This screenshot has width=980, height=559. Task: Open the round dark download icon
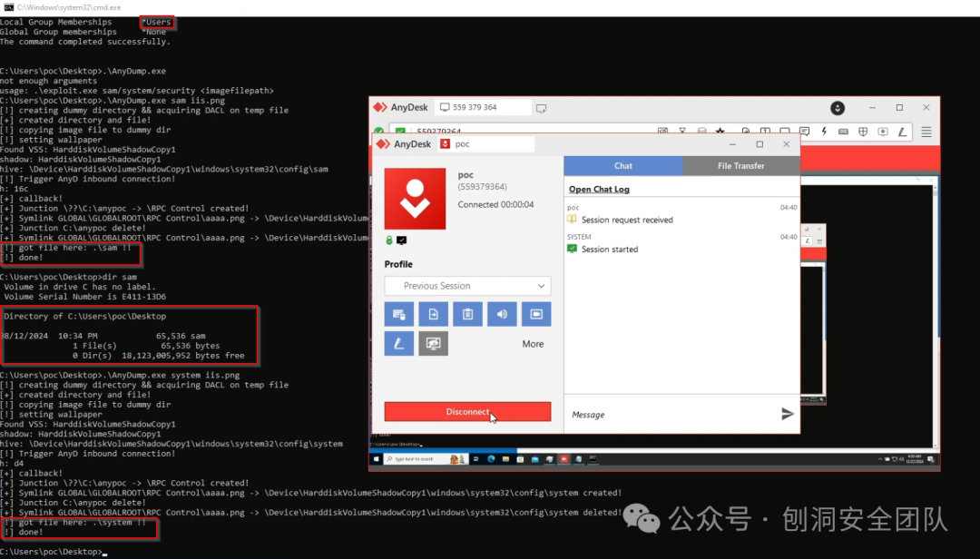[838, 108]
